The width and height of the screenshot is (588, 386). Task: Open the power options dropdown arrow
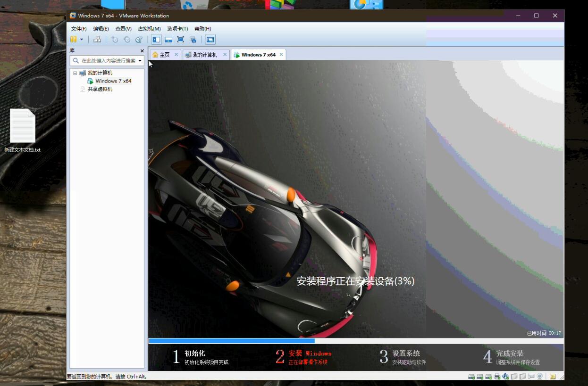click(x=82, y=40)
